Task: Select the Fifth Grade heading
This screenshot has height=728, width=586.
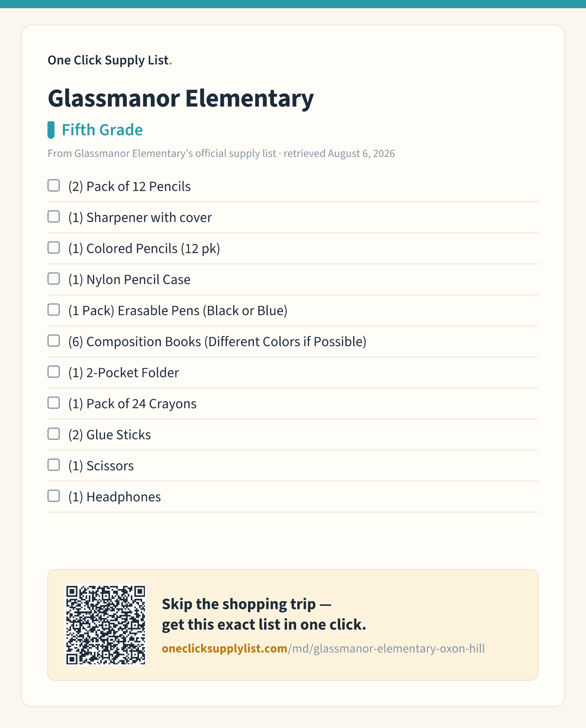Action: pyautogui.click(x=102, y=130)
